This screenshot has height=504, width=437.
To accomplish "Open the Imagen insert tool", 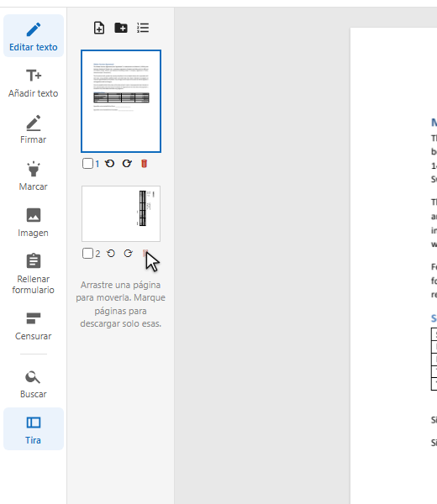I will 34,222.
